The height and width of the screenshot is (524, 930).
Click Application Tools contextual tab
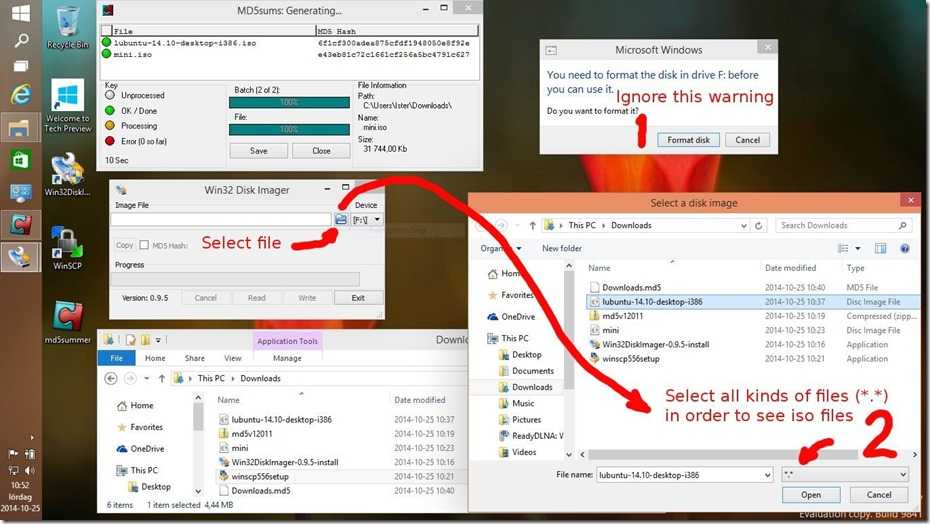point(288,341)
